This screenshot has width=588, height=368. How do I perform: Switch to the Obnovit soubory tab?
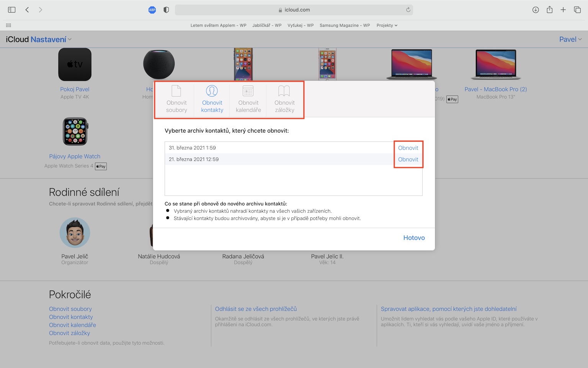click(176, 100)
